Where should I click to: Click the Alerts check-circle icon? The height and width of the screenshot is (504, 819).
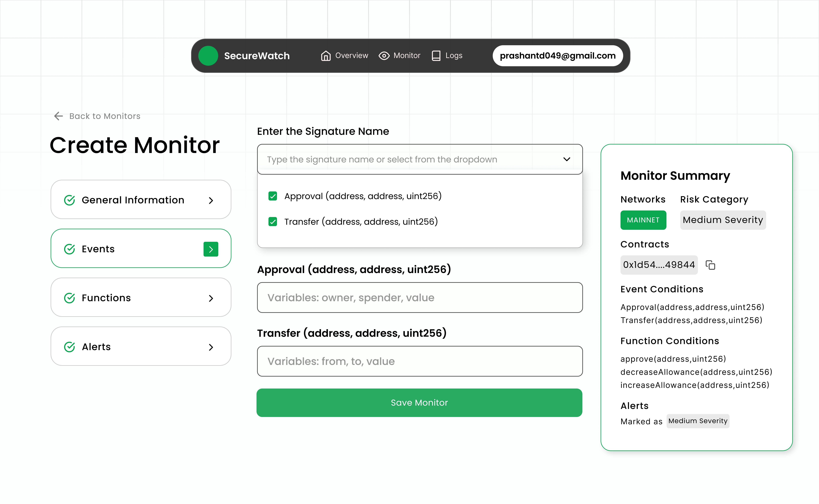point(69,347)
